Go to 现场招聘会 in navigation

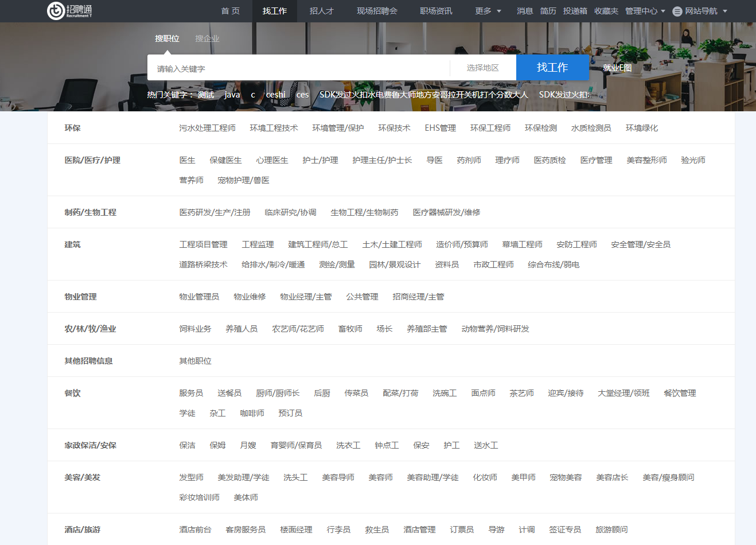(x=377, y=11)
